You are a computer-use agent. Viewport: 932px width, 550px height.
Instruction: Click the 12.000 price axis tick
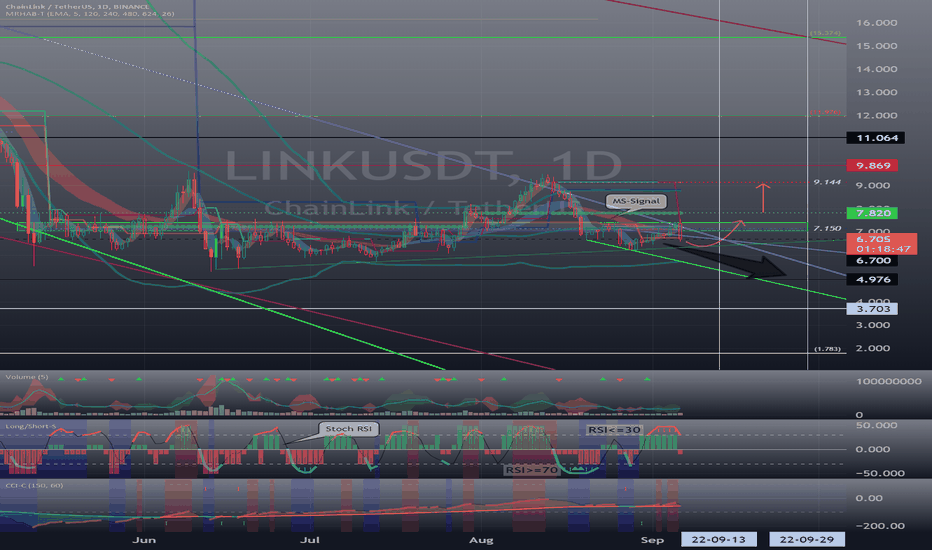876,115
